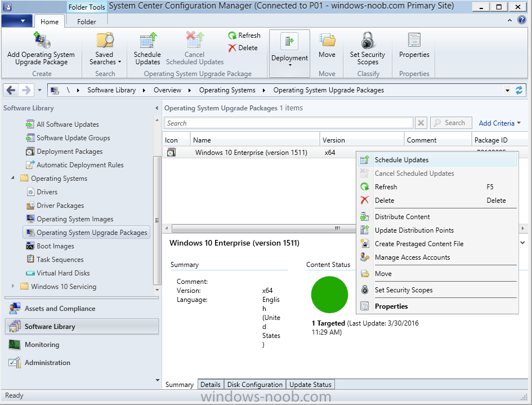Open the navigation history dropdown arrow
This screenshot has width=532, height=405.
40,90
